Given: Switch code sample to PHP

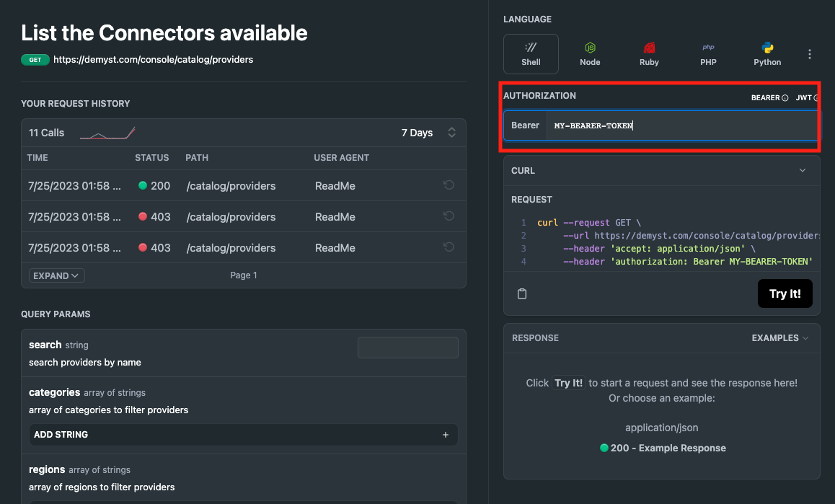Looking at the screenshot, I should [x=708, y=54].
